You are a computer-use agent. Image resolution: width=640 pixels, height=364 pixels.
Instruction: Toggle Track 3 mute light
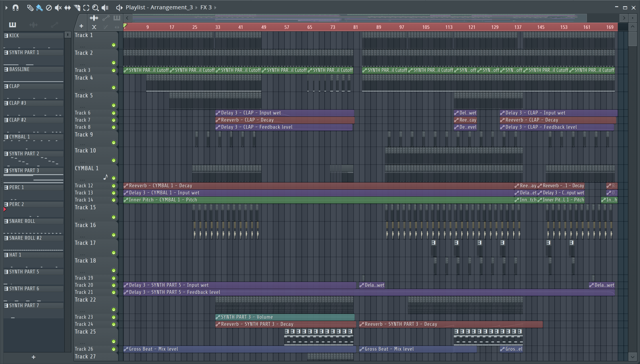pos(114,71)
